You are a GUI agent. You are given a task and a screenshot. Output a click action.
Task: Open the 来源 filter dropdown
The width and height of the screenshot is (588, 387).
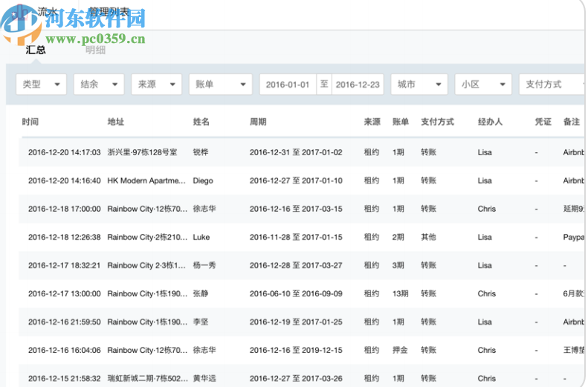[x=156, y=85]
